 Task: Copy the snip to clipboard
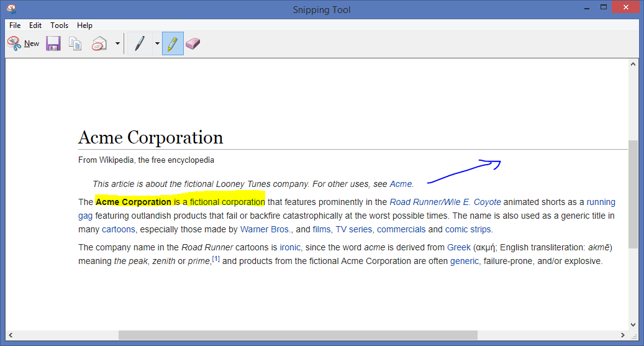75,43
